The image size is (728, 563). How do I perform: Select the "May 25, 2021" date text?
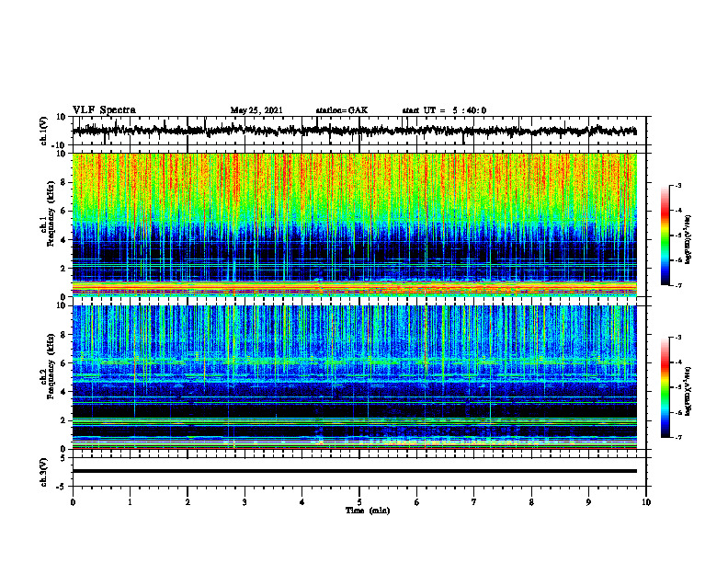coord(256,110)
